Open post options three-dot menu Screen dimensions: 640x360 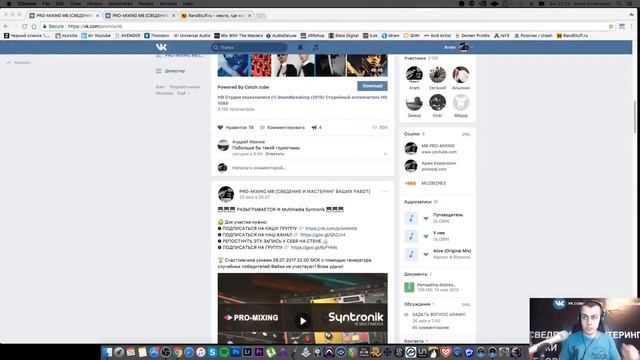(384, 191)
